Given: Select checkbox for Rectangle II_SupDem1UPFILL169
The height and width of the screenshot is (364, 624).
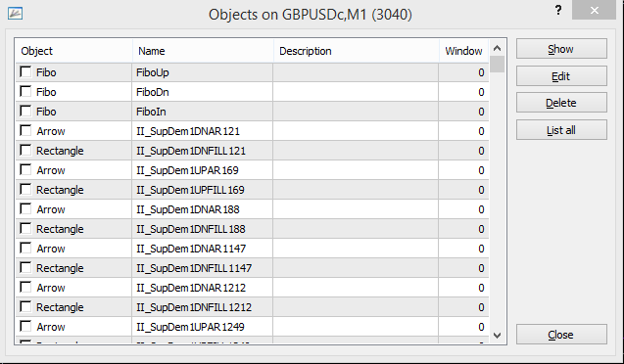Looking at the screenshot, I should click(x=25, y=189).
